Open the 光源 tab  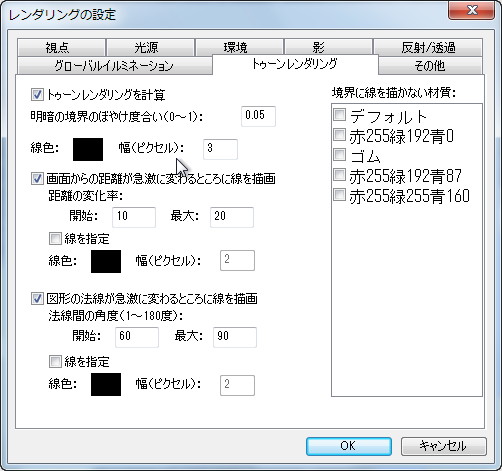click(x=151, y=48)
